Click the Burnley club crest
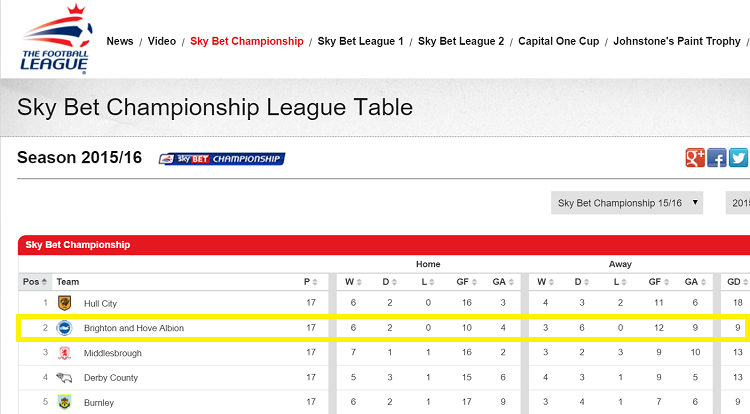The height and width of the screenshot is (414, 750). point(65,402)
